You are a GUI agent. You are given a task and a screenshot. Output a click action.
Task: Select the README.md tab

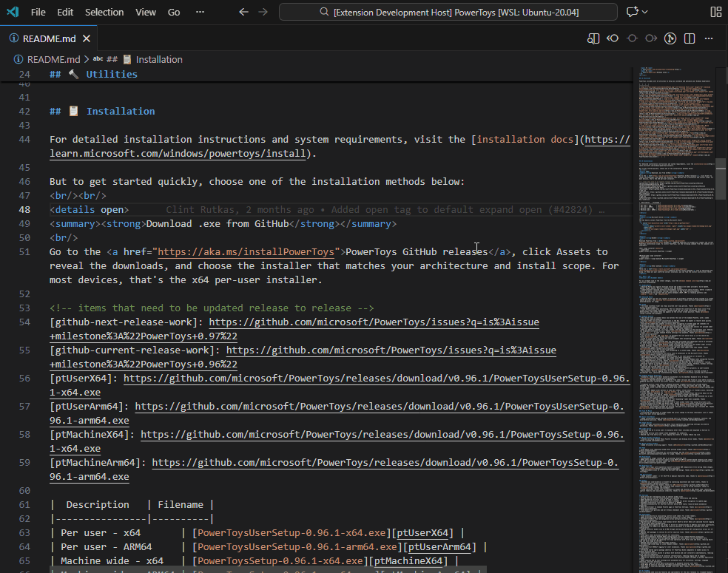coord(48,38)
